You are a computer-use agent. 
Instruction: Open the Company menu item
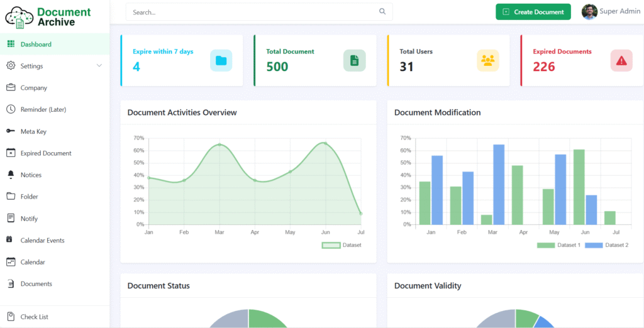pos(55,87)
